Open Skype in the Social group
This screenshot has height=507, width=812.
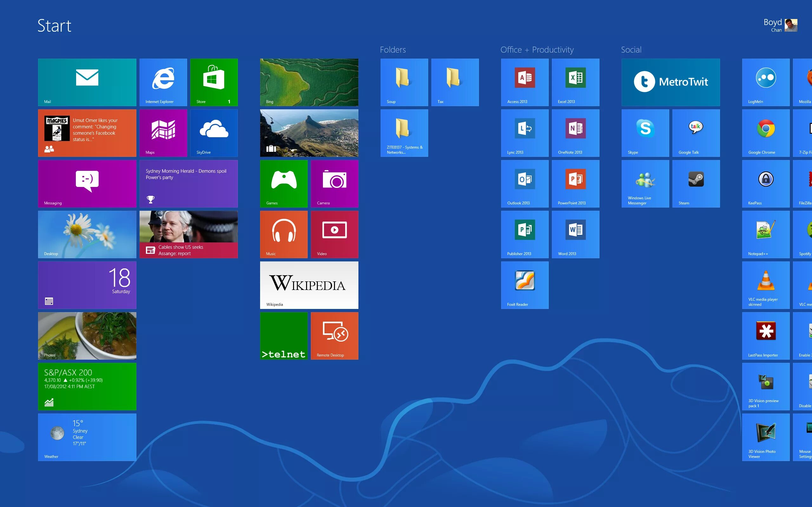(645, 133)
